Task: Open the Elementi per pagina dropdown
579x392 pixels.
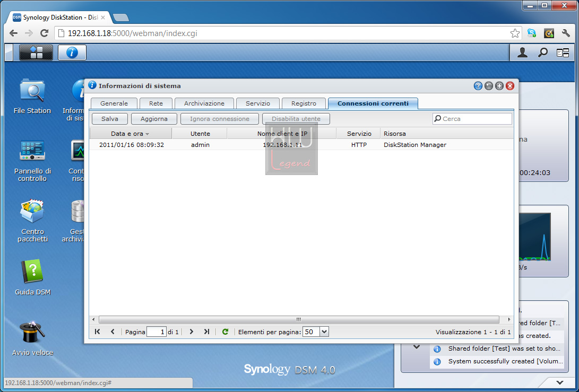Action: [x=324, y=332]
